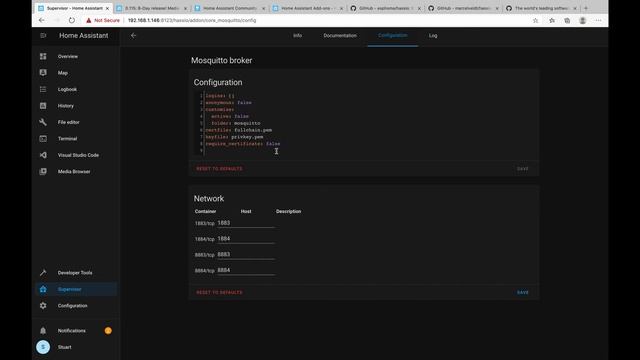Bookmark page with the star icon
Viewport: 640px width, 360px height.
536,20
